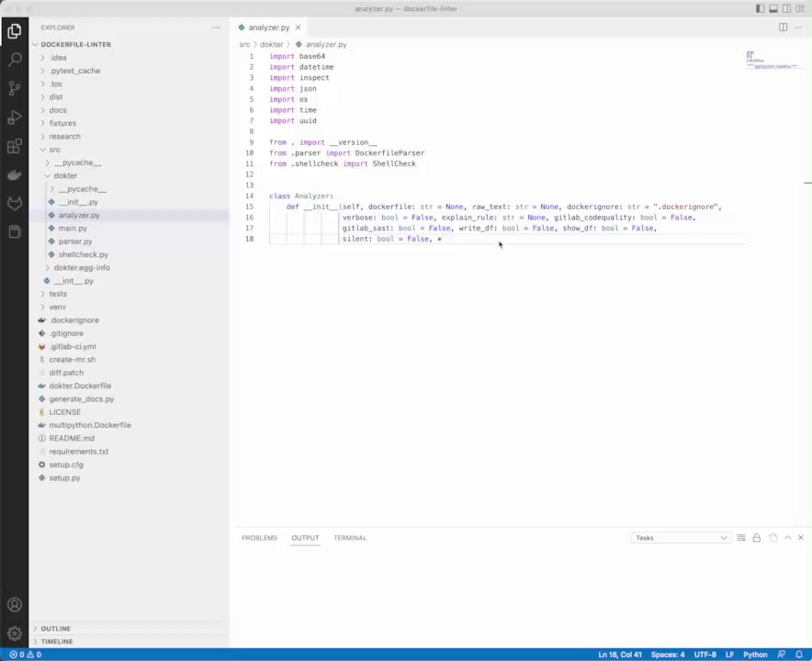Image resolution: width=812 pixels, height=661 pixels.
Task: Toggle output auto-scroll lock
Action: [x=757, y=538]
